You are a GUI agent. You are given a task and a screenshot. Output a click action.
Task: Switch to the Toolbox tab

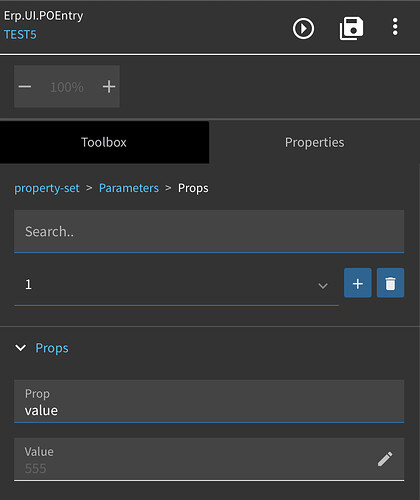104,142
